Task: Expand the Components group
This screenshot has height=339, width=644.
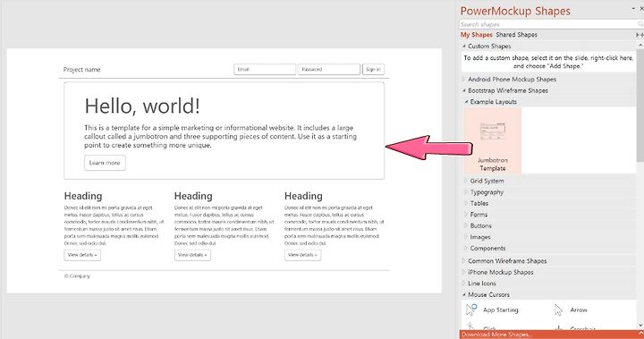Action: [467, 248]
